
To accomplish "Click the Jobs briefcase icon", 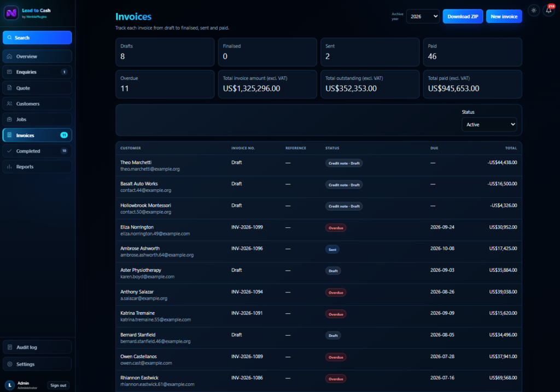I will [x=10, y=119].
